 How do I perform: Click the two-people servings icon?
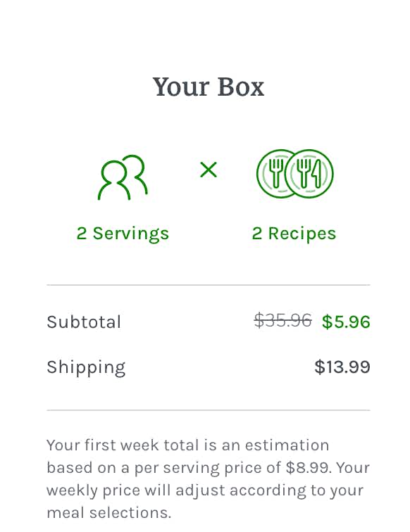tap(123, 177)
